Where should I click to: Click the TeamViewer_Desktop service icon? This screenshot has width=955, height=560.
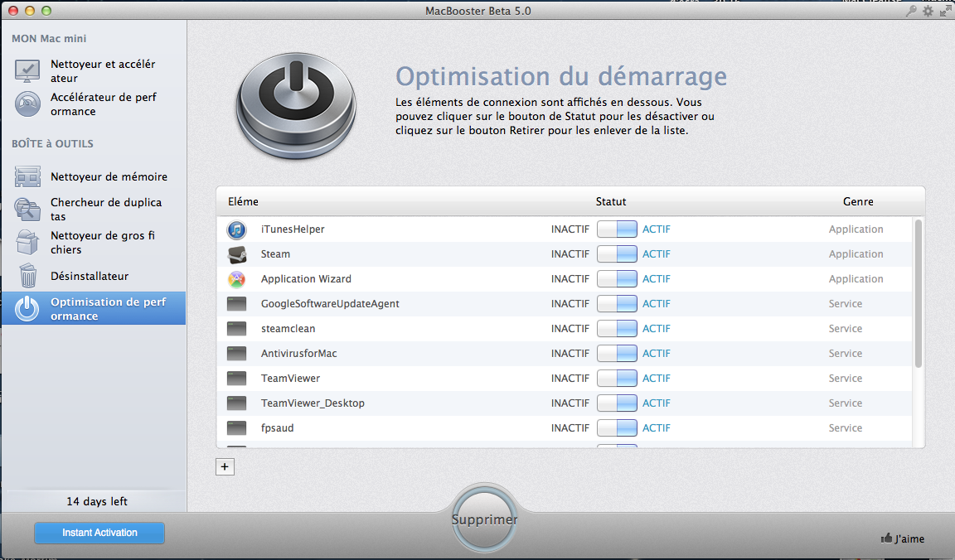236,403
